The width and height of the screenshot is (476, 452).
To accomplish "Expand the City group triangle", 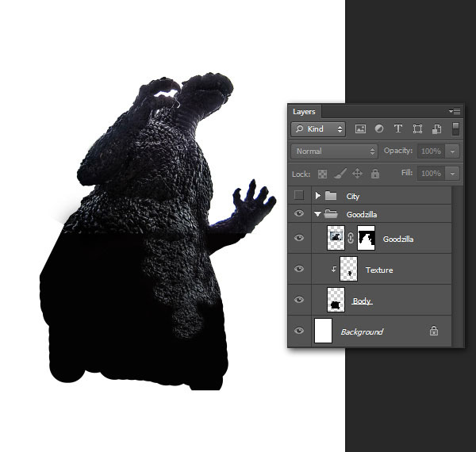I will (317, 196).
